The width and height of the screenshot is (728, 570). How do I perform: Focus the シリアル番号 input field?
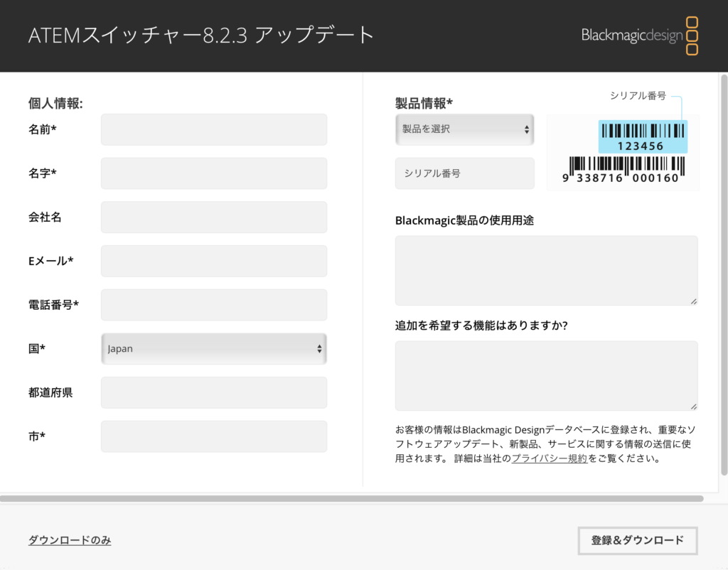pyautogui.click(x=465, y=173)
